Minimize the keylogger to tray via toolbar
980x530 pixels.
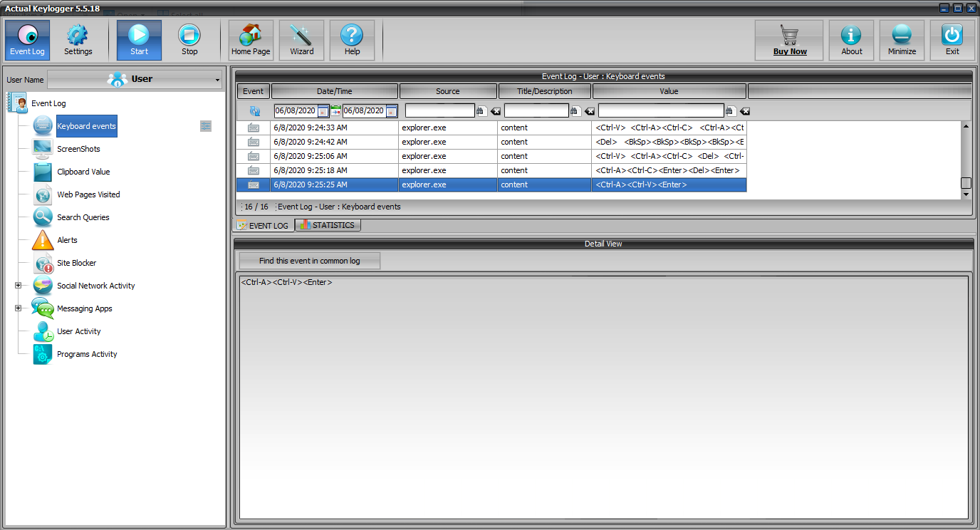coord(902,40)
